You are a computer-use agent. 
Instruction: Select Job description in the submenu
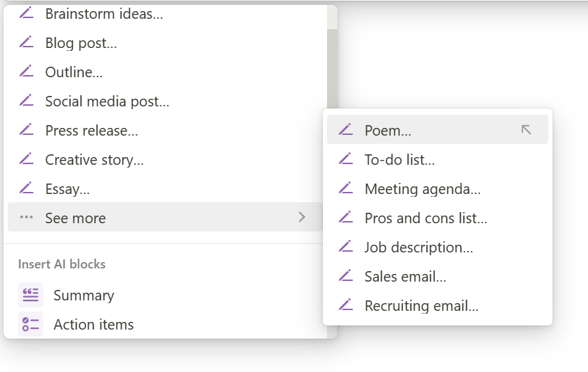pos(418,247)
